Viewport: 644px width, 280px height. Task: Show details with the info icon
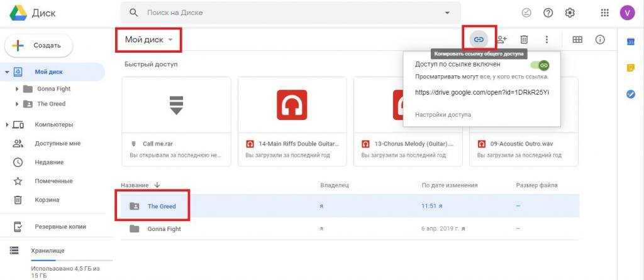(600, 40)
